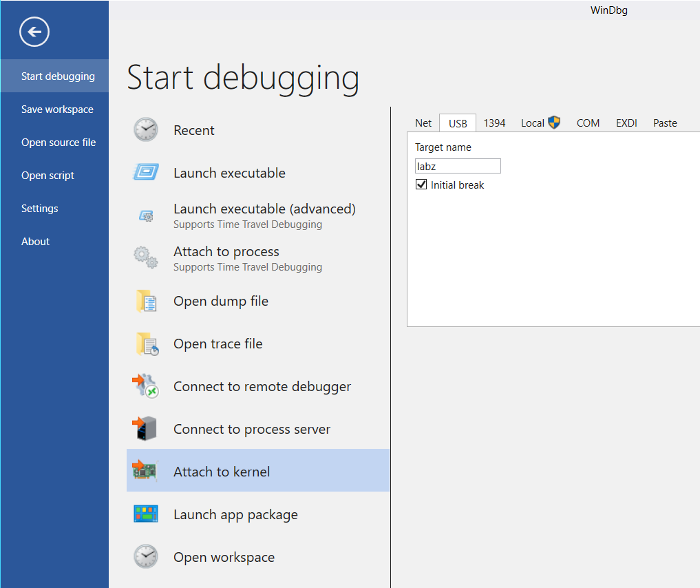This screenshot has width=700, height=588.
Task: Click the back arrow circle icon
Action: pyautogui.click(x=34, y=32)
